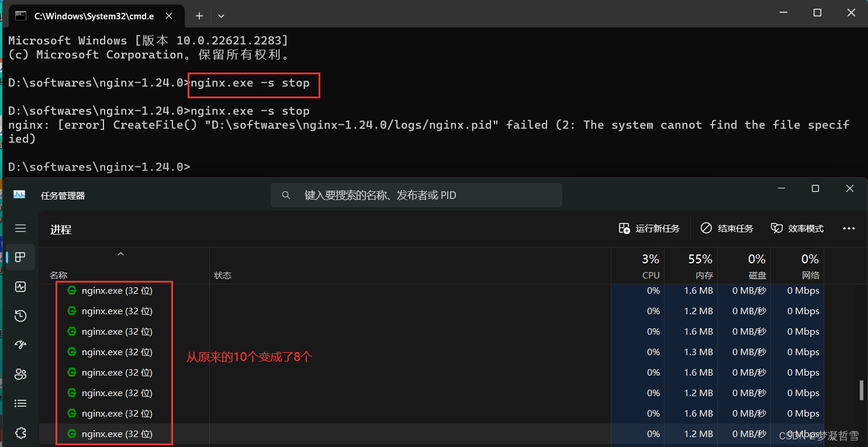
Task: Click Task Manager app icon in title bar
Action: coord(19,194)
